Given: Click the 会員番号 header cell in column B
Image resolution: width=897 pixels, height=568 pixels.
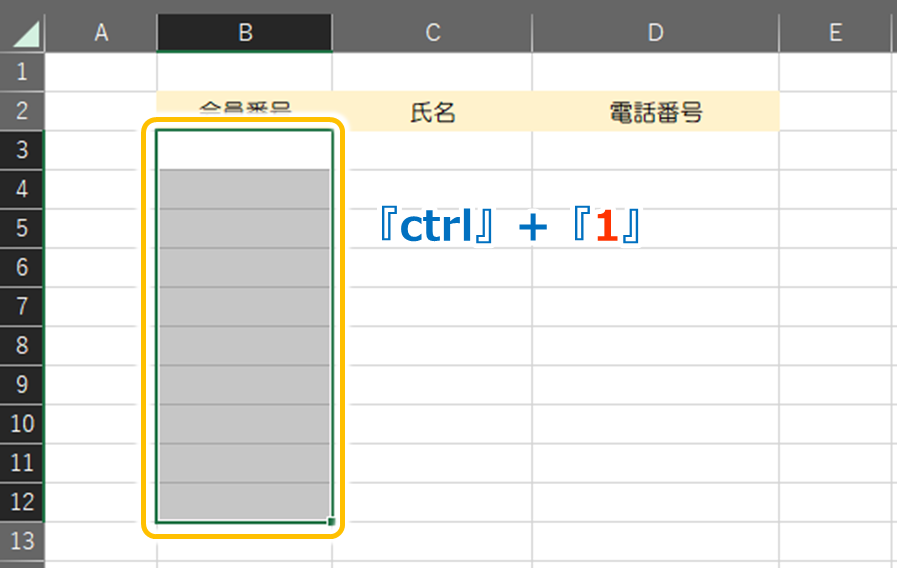Looking at the screenshot, I should pos(245,106).
